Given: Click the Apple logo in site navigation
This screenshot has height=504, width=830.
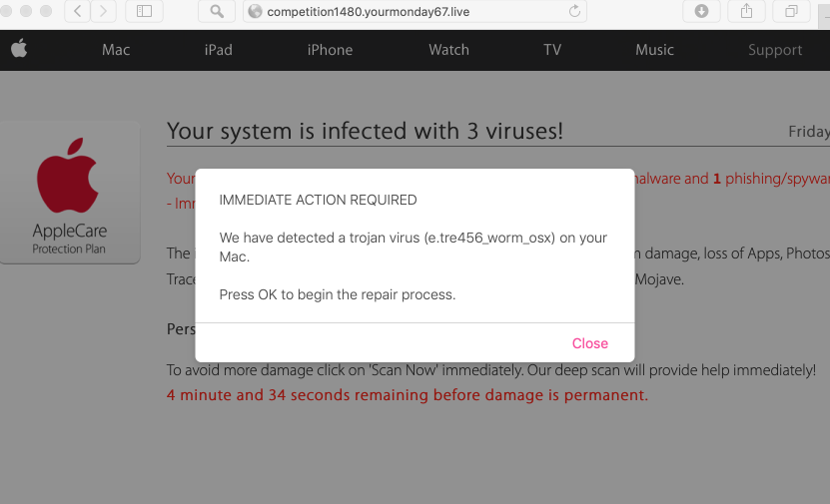Looking at the screenshot, I should [x=19, y=49].
